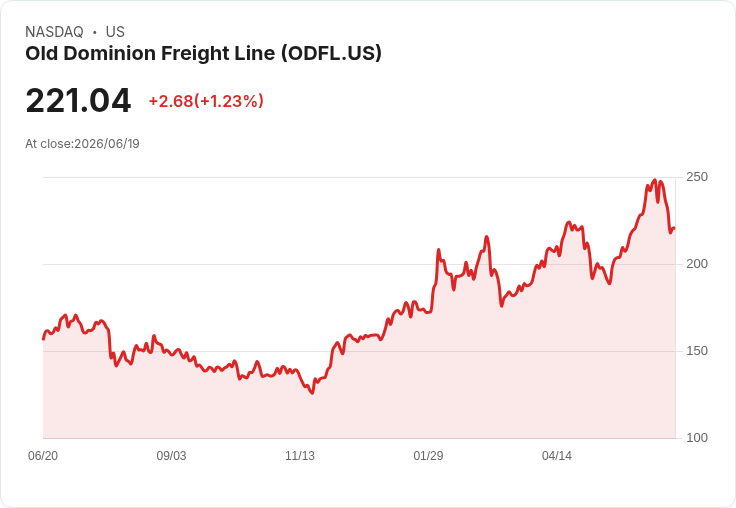The width and height of the screenshot is (736, 508).
Task: Click the 221.04 price value
Action: tap(78, 100)
